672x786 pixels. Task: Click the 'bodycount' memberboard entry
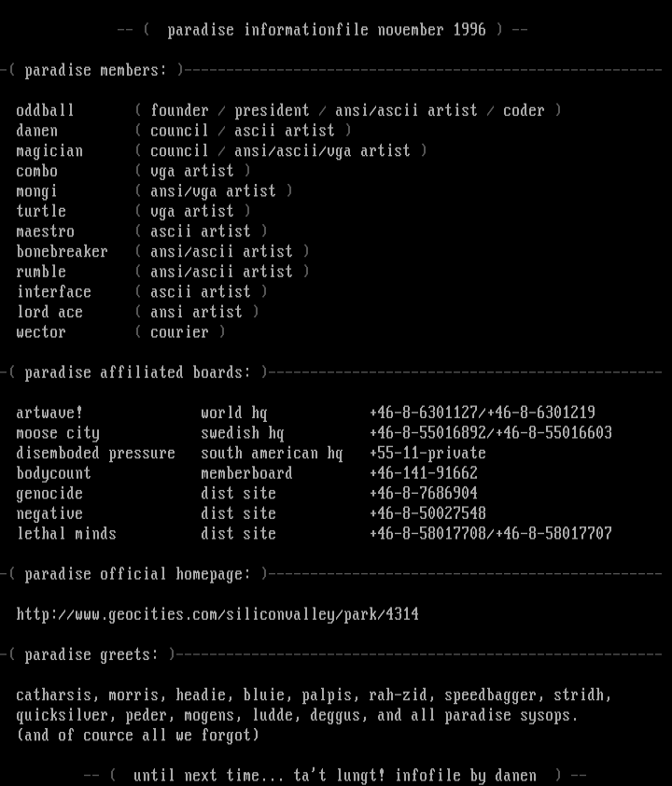pyautogui.click(x=53, y=473)
